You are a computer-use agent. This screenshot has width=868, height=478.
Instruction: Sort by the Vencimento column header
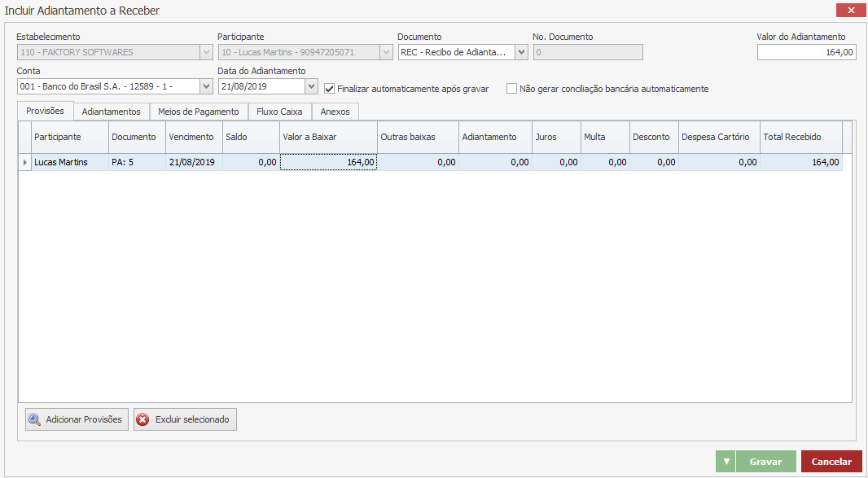pyautogui.click(x=191, y=137)
